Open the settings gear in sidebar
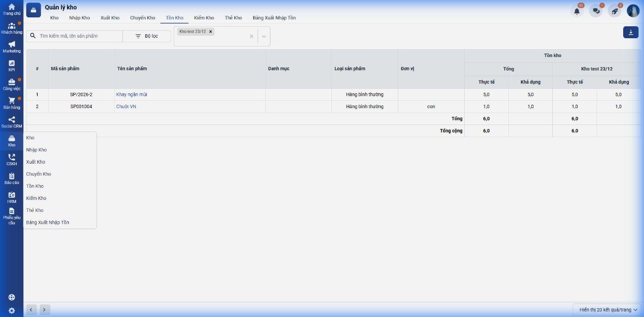 pyautogui.click(x=11, y=311)
